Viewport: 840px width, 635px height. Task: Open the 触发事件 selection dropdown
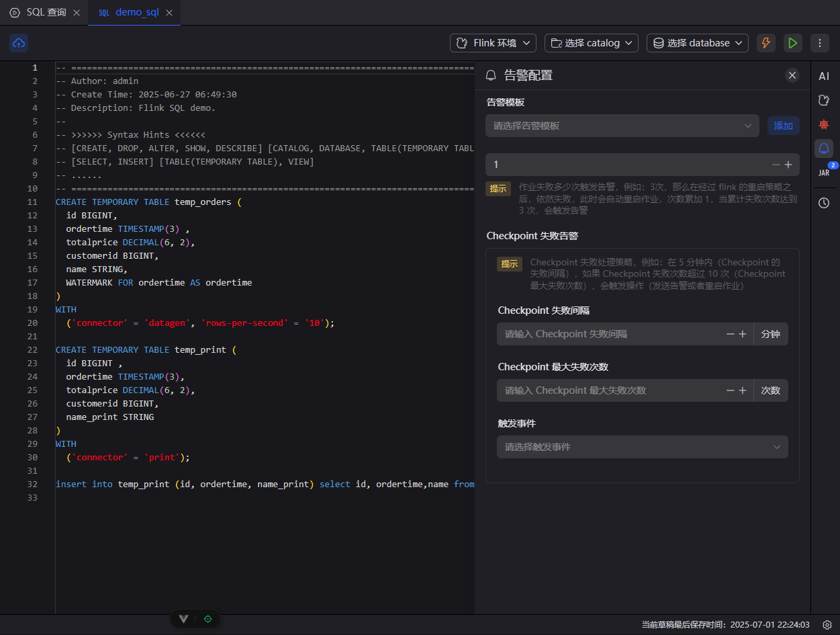click(x=642, y=447)
